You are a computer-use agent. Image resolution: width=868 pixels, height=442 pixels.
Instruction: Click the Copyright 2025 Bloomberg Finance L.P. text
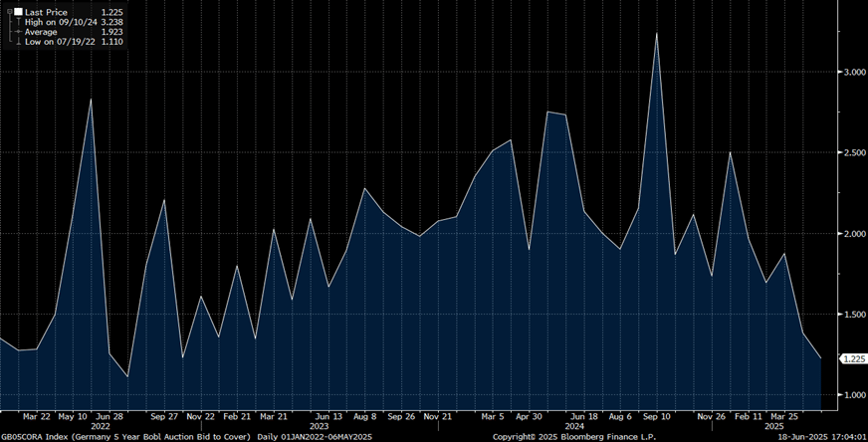point(573,436)
